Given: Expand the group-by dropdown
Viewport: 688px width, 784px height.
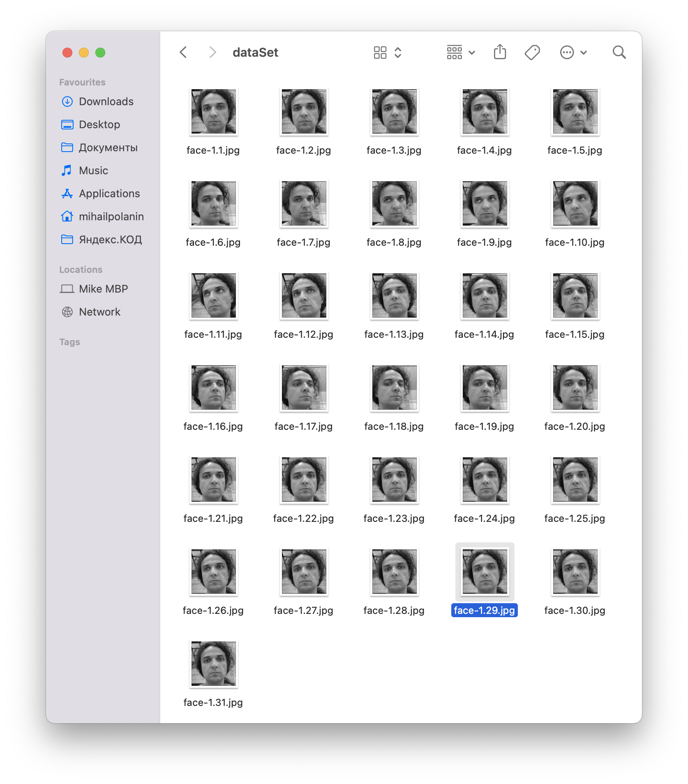Looking at the screenshot, I should (460, 52).
